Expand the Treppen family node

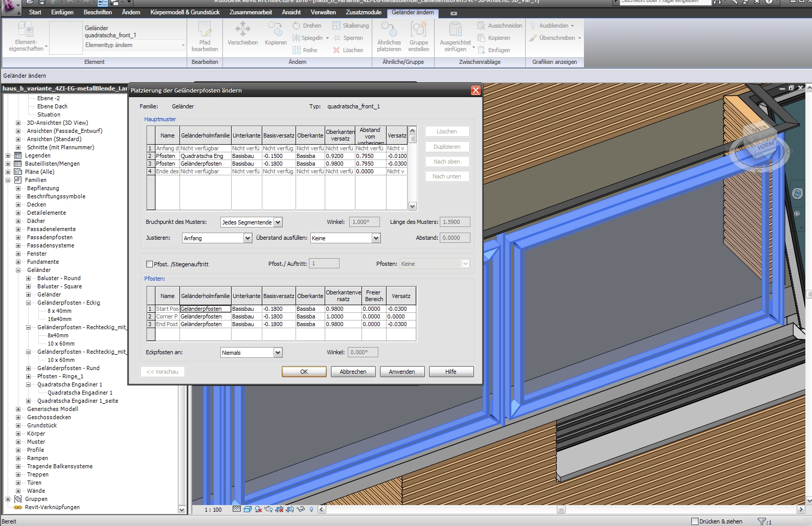point(18,474)
